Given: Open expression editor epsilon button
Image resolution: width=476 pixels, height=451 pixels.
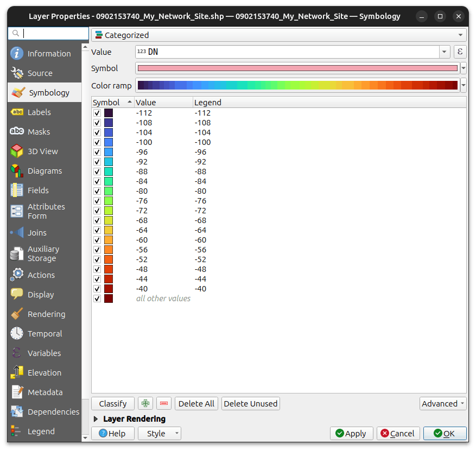Looking at the screenshot, I should click(460, 52).
